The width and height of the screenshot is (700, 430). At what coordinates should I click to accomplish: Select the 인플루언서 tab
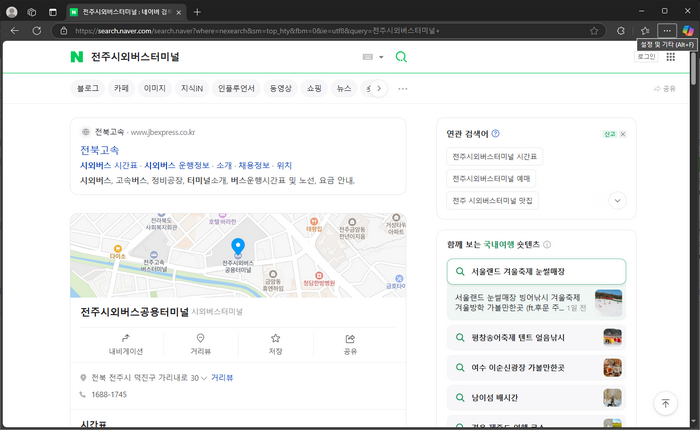click(x=236, y=88)
